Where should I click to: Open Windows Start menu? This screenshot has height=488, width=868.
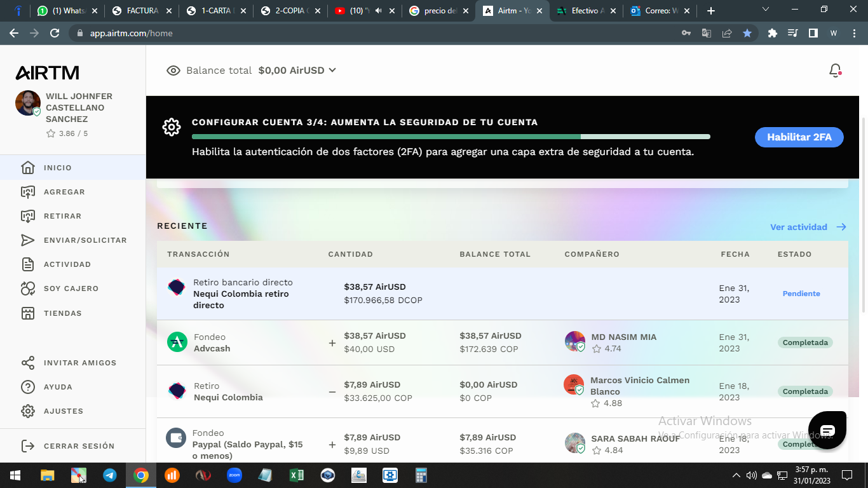pos(15,475)
